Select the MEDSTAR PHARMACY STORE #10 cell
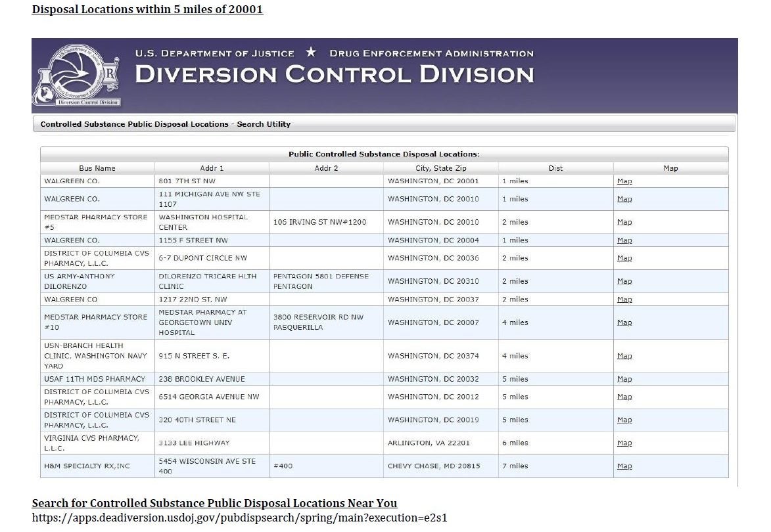Image resolution: width=771 pixels, height=532 pixels. point(97,322)
